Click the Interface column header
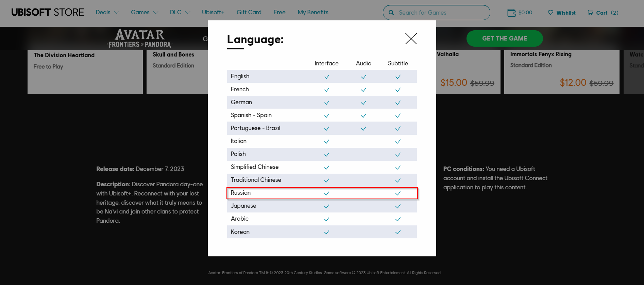This screenshot has height=285, width=644. pos(326,63)
